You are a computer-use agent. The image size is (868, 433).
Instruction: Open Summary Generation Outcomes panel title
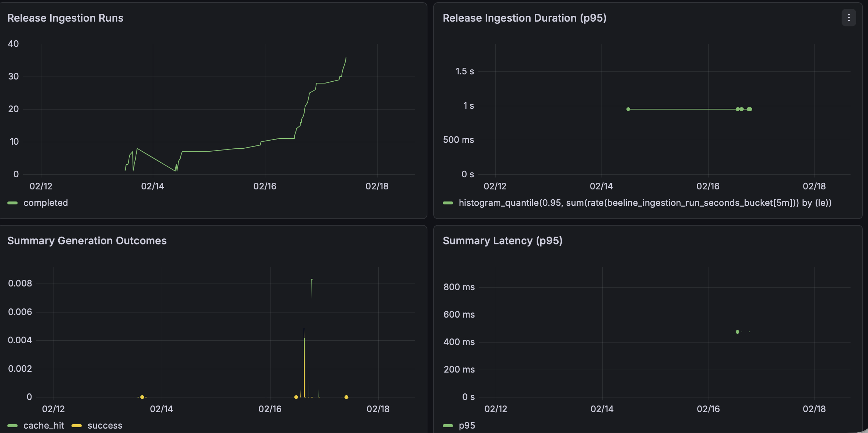(87, 241)
